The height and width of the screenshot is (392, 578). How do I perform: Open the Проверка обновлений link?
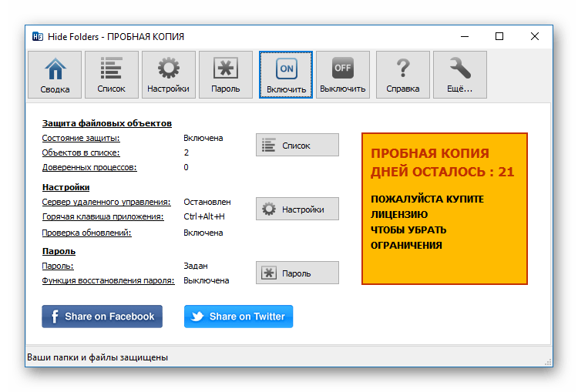pyautogui.click(x=86, y=233)
